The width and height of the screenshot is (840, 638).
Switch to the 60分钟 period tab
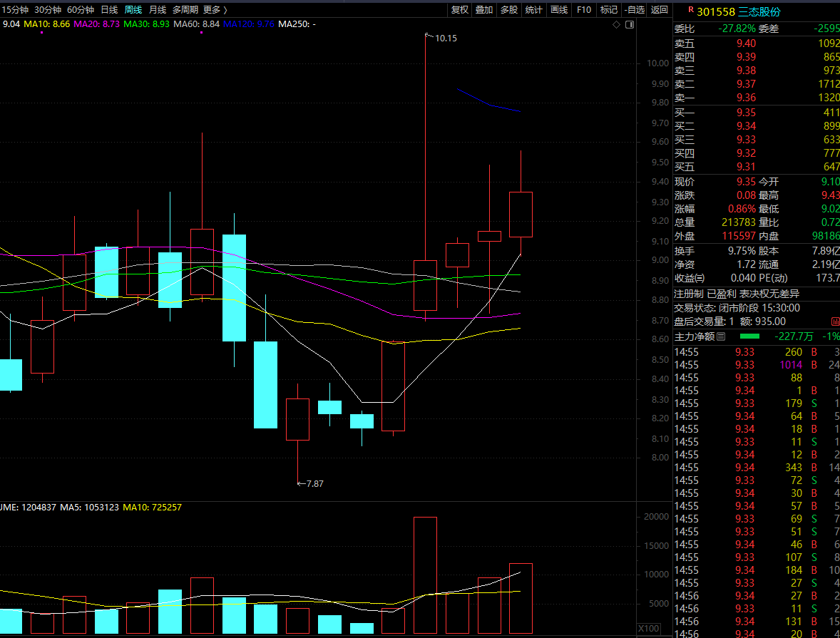click(81, 10)
